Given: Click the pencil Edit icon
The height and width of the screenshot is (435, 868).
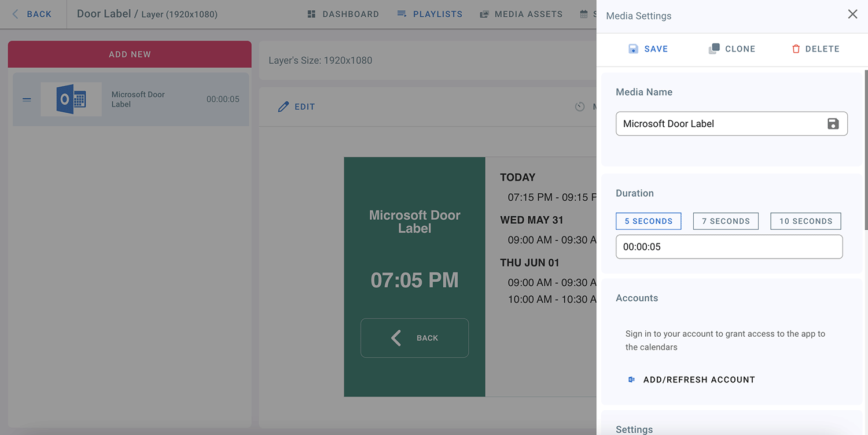Looking at the screenshot, I should [x=283, y=106].
